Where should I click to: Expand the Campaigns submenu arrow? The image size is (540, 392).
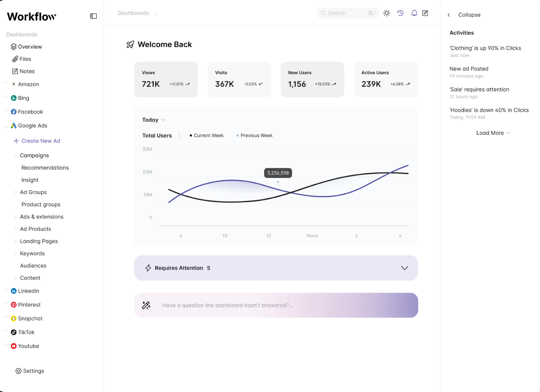pyautogui.click(x=15, y=155)
